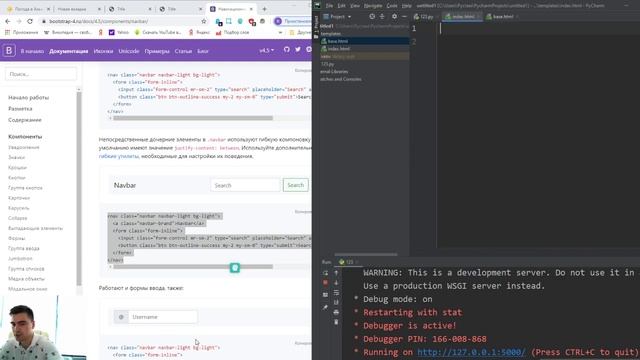Viewport: 640px width, 360px height.
Task: Click the Иконки navbar link
Action: [103, 51]
